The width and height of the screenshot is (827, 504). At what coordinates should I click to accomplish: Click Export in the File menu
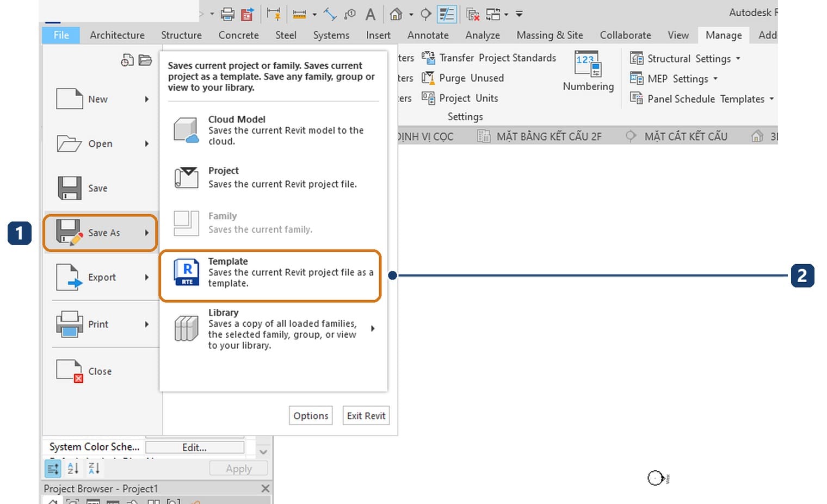(102, 277)
